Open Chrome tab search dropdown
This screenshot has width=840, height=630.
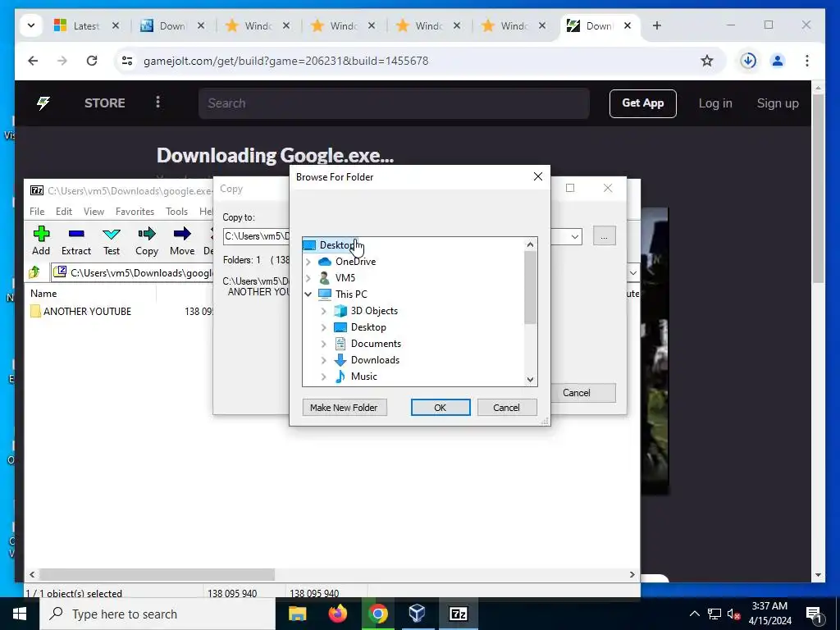(31, 25)
